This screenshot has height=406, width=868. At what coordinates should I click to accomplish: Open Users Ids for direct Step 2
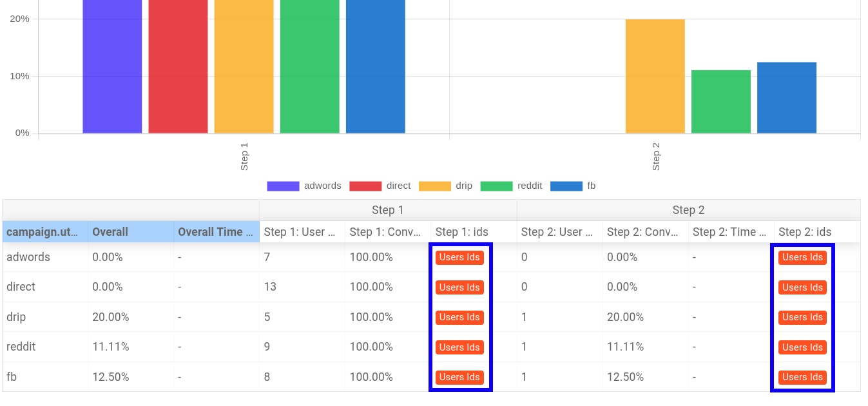tap(802, 287)
